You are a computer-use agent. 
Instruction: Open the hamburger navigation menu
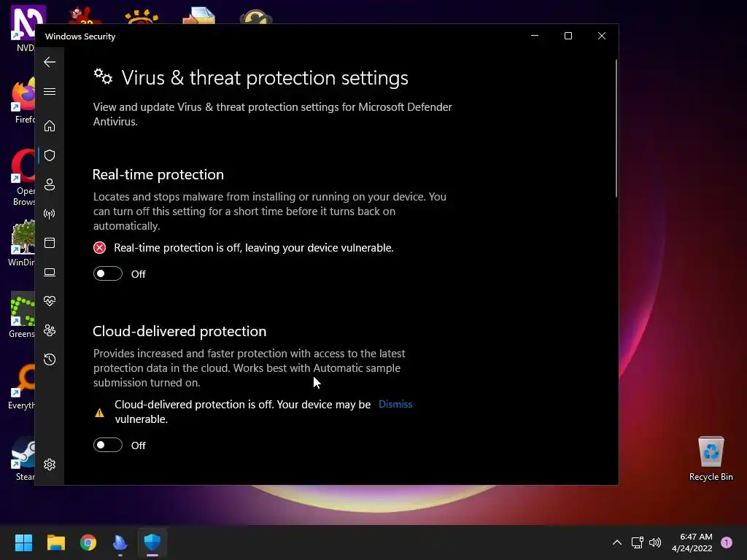(x=50, y=91)
